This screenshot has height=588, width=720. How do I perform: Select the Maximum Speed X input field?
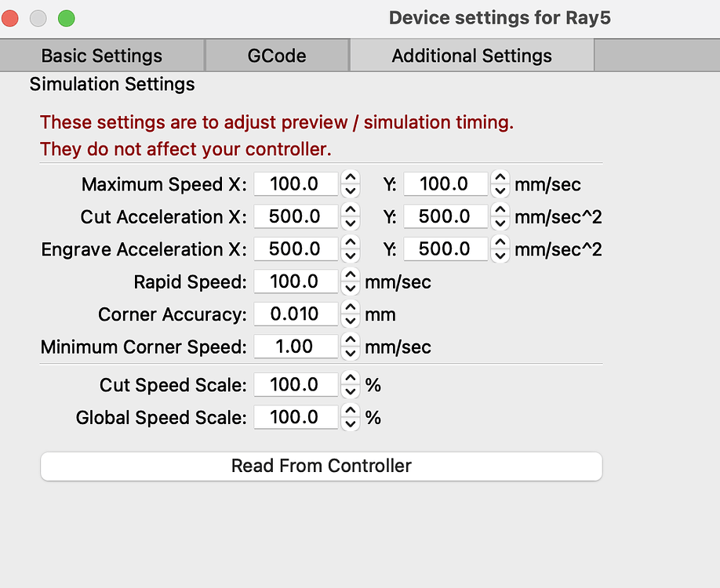click(x=296, y=183)
